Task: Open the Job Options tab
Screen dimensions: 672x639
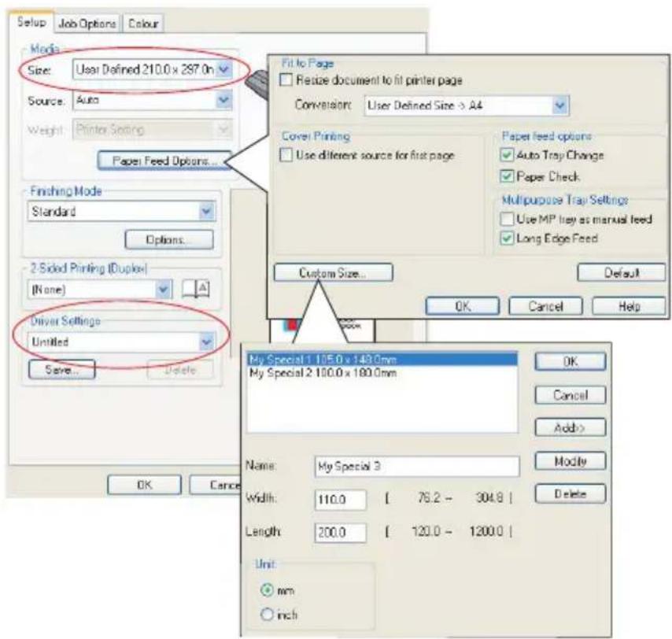Action: pyautogui.click(x=87, y=24)
